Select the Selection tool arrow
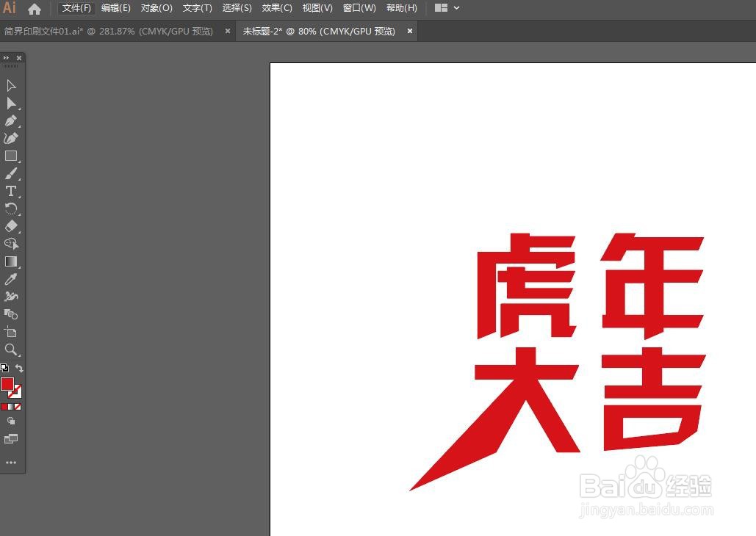Viewport: 756px width, 536px height. 11,86
